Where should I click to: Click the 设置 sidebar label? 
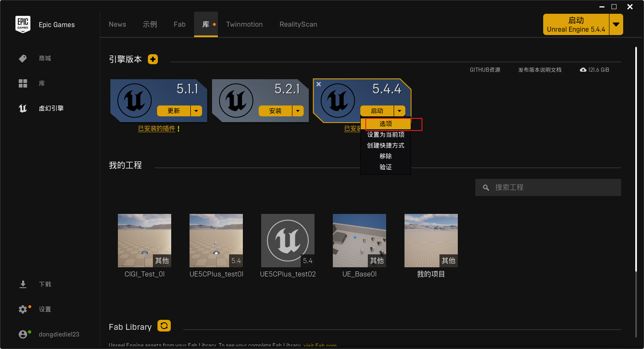pyautogui.click(x=45, y=309)
